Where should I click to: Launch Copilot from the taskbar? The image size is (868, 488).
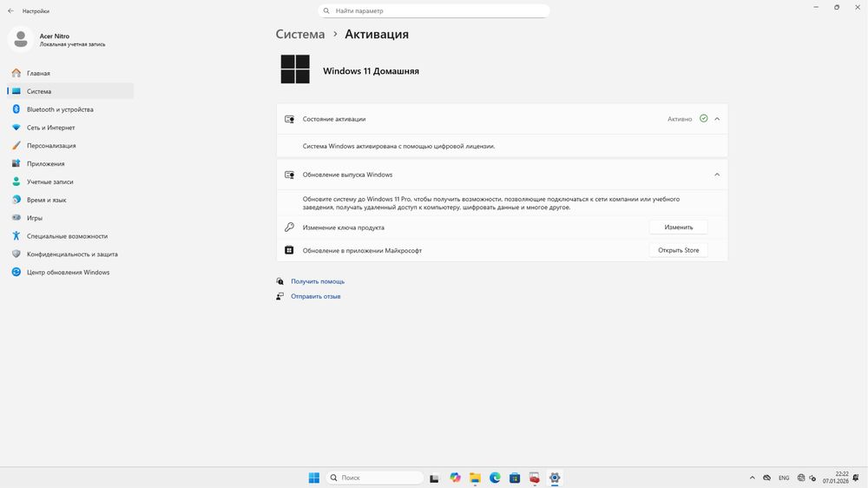point(455,478)
